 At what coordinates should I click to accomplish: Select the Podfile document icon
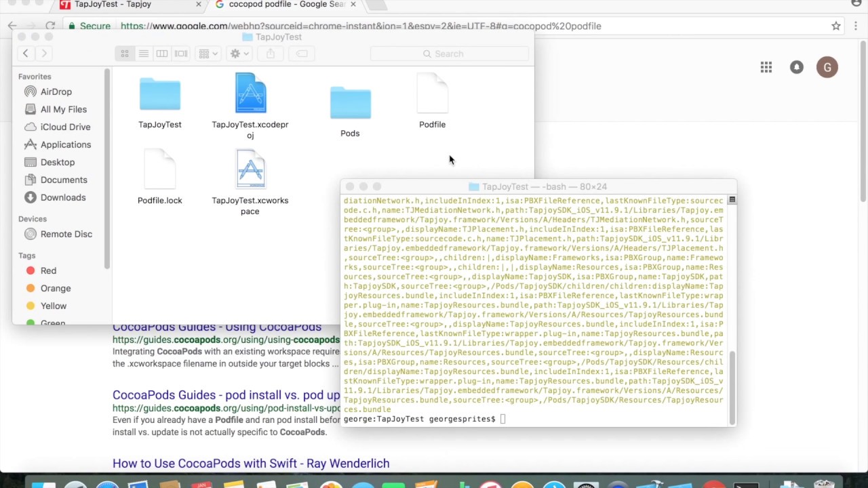[x=433, y=94]
